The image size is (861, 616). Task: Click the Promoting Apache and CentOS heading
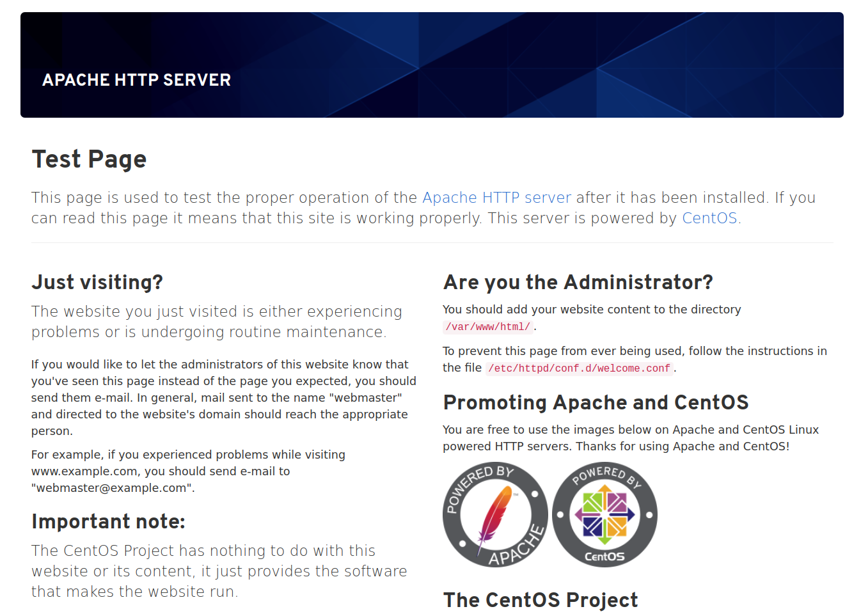point(596,402)
